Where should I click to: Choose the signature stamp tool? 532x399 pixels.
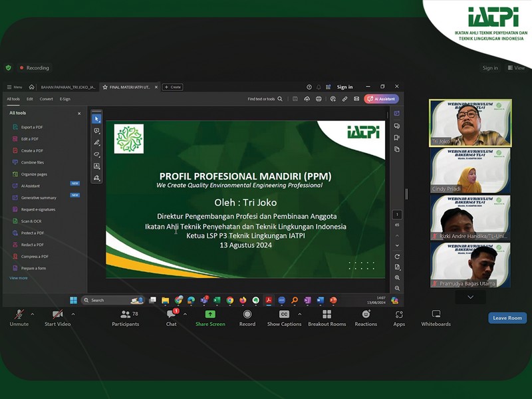[96, 178]
